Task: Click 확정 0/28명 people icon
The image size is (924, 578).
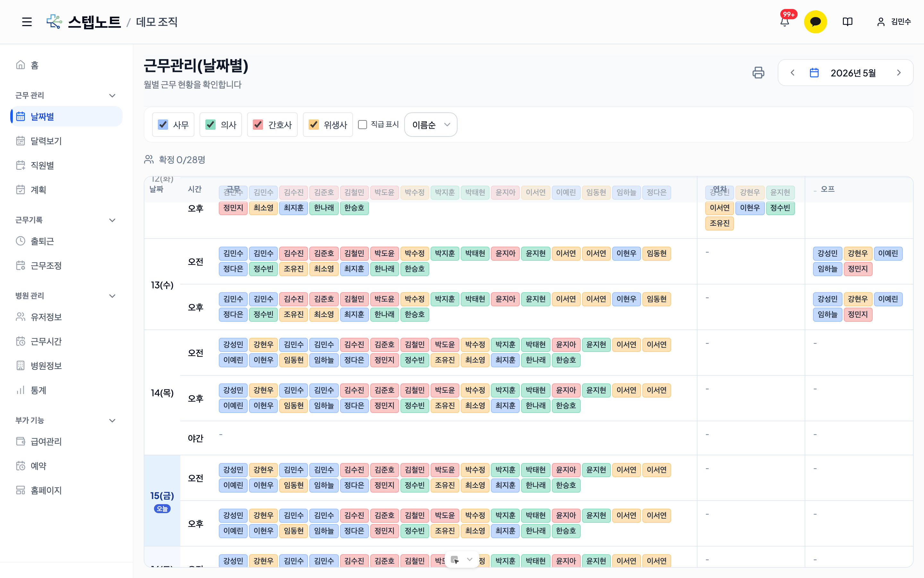Action: (149, 159)
